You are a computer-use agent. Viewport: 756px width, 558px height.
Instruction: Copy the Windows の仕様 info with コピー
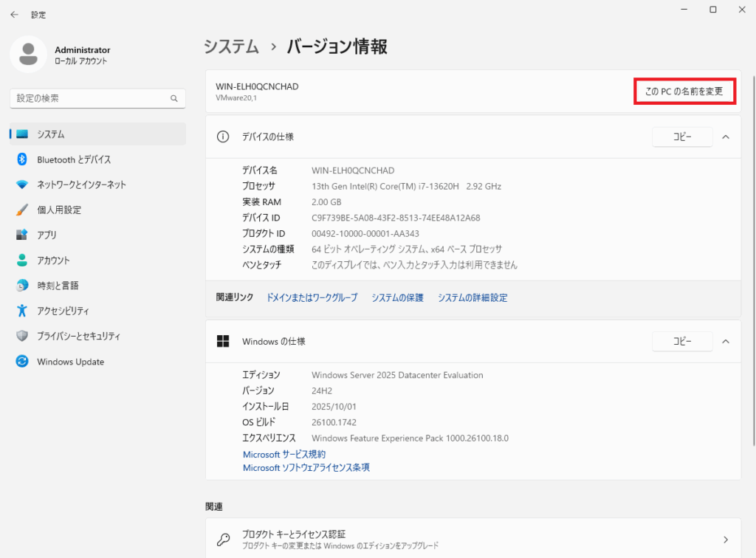pyautogui.click(x=682, y=341)
